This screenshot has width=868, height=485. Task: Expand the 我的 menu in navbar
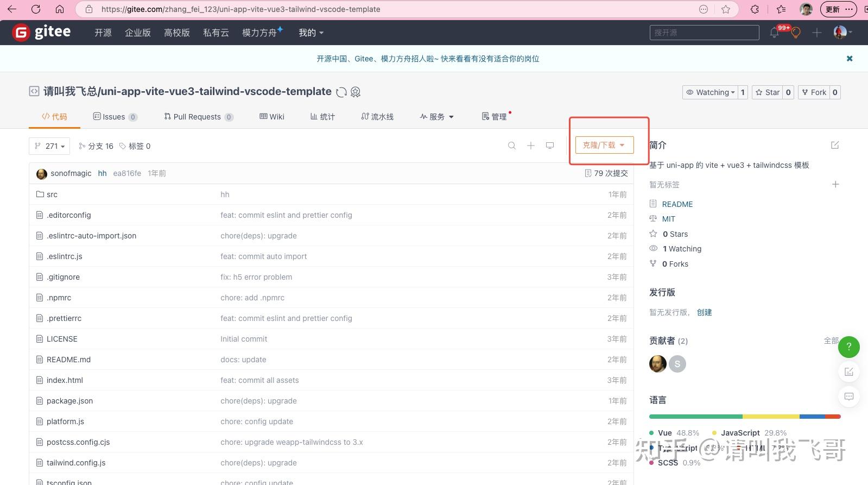point(311,33)
